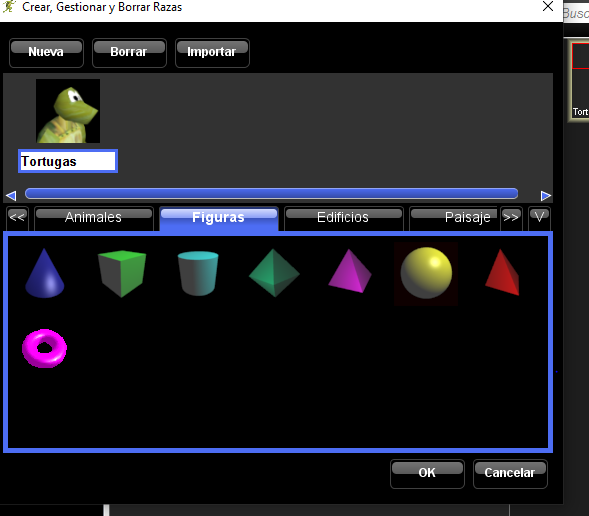Select the yellow sphere figure
The width and height of the screenshot is (589, 516).
[x=426, y=273]
